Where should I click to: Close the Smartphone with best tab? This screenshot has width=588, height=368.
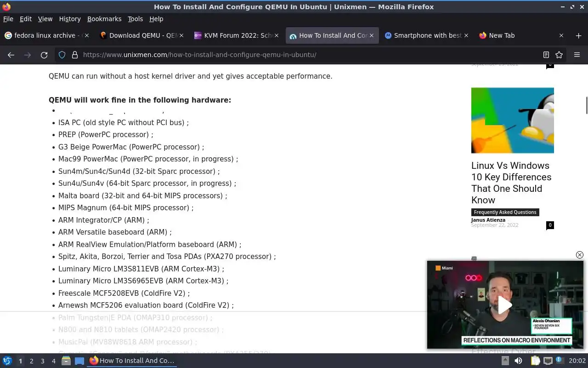466,35
